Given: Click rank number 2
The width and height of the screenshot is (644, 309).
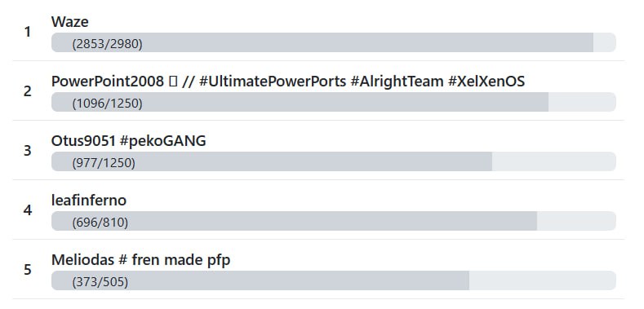Looking at the screenshot, I should [x=28, y=91].
